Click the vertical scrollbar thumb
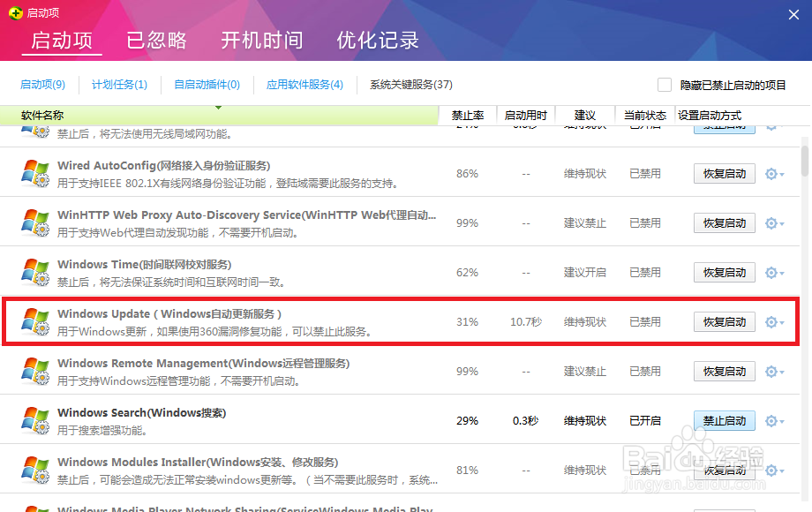The height and width of the screenshot is (512, 812). point(805,161)
